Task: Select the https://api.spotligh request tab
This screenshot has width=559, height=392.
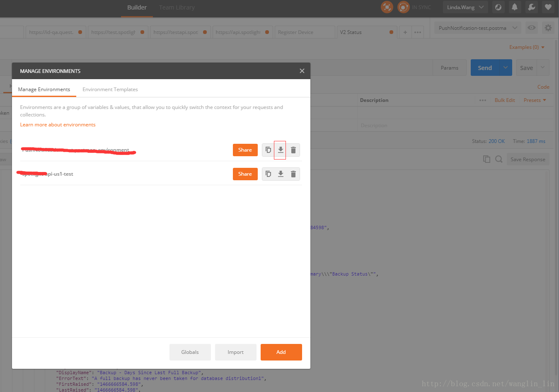Action: click(242, 32)
